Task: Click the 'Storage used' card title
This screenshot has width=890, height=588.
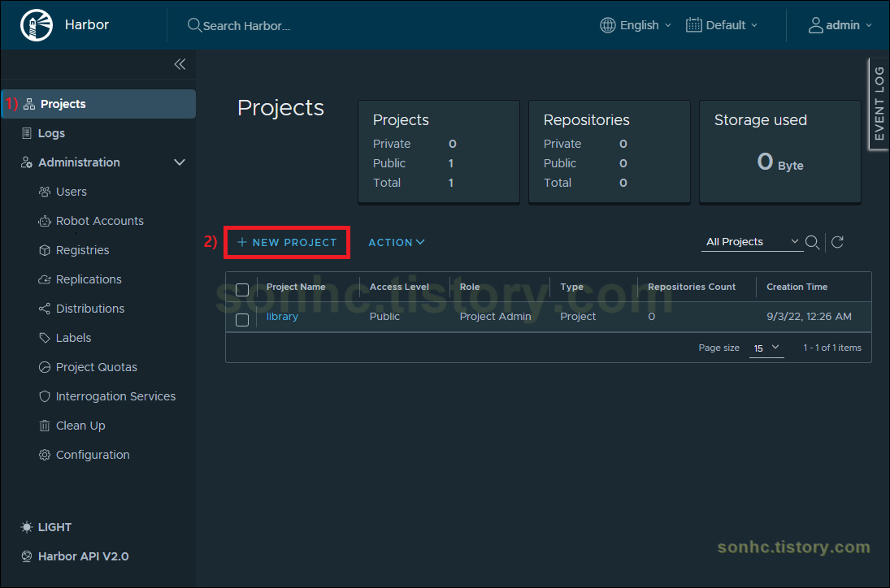Action: click(760, 120)
